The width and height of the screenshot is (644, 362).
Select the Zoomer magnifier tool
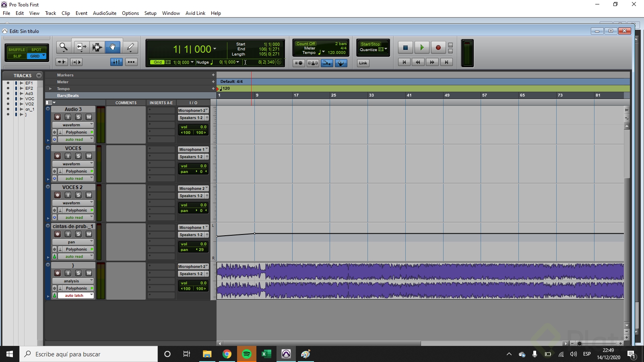click(x=63, y=47)
